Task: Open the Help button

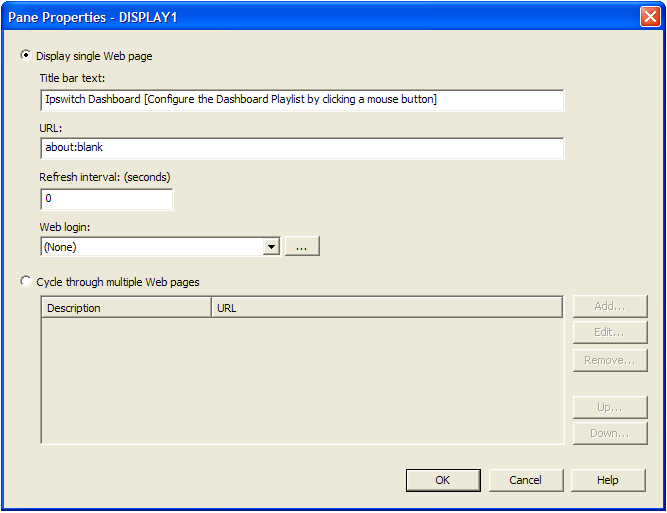Action: 608,481
